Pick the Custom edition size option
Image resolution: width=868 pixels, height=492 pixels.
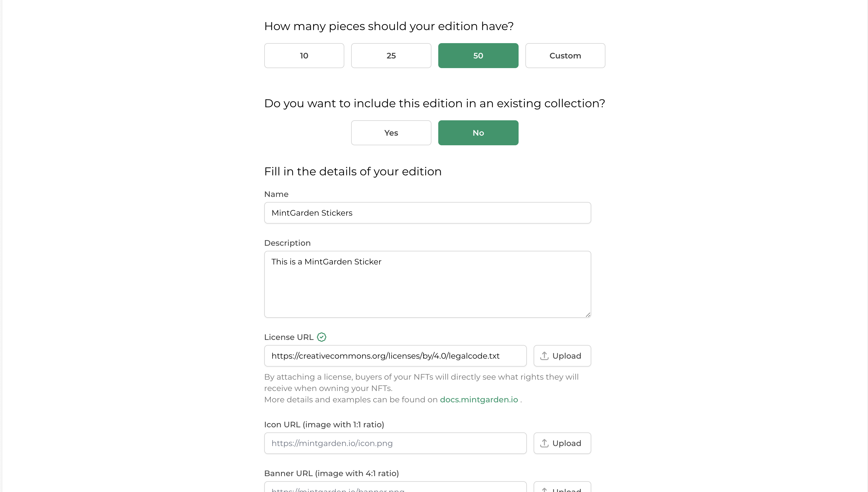[x=565, y=56]
